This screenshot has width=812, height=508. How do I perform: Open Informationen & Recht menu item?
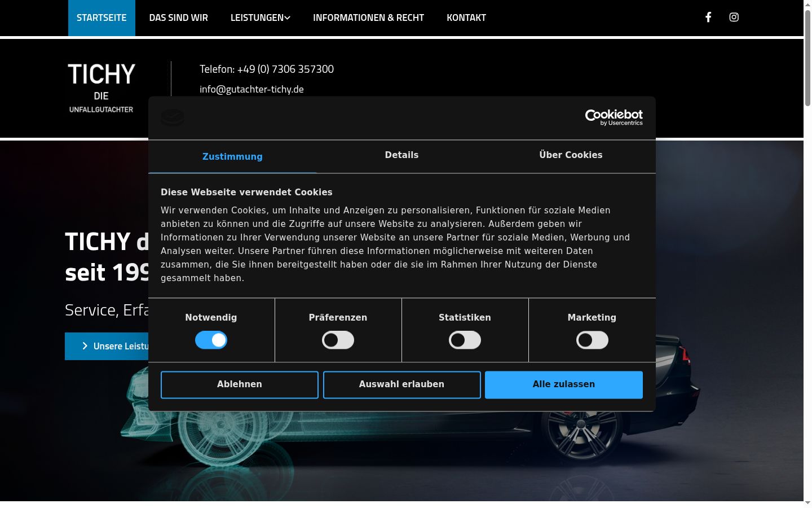369,17
